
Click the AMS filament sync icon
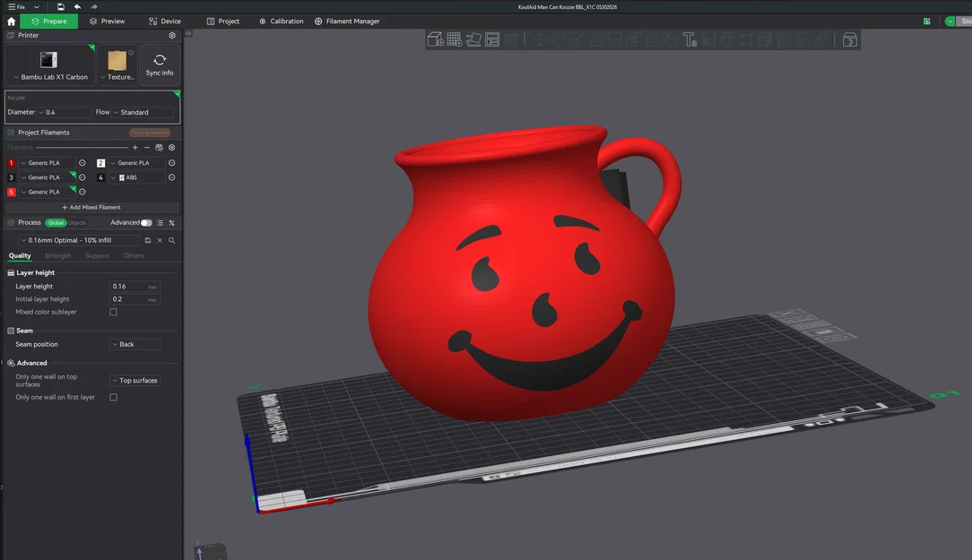160,148
